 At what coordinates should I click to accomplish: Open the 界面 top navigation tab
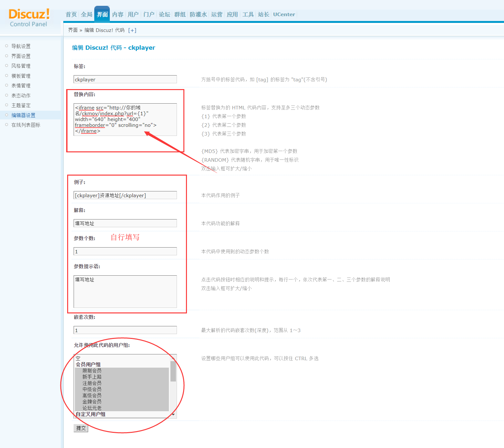coord(102,15)
